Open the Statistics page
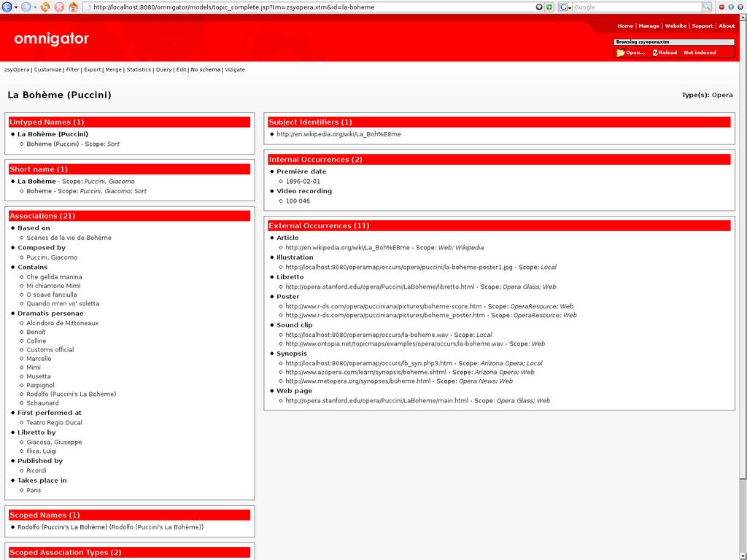This screenshot has height=560, width=747. coord(139,69)
